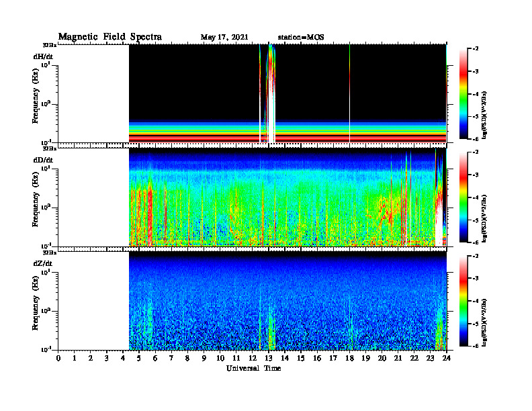532x411 pixels.
Task: Click hour tick label 5 on time axis
Action: coord(139,359)
